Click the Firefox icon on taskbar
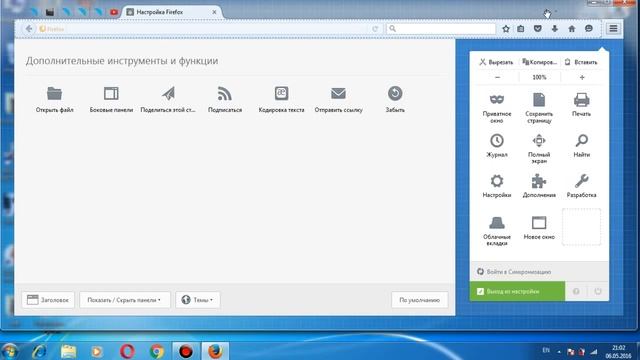Image resolution: width=640 pixels, height=360 pixels. 215,351
